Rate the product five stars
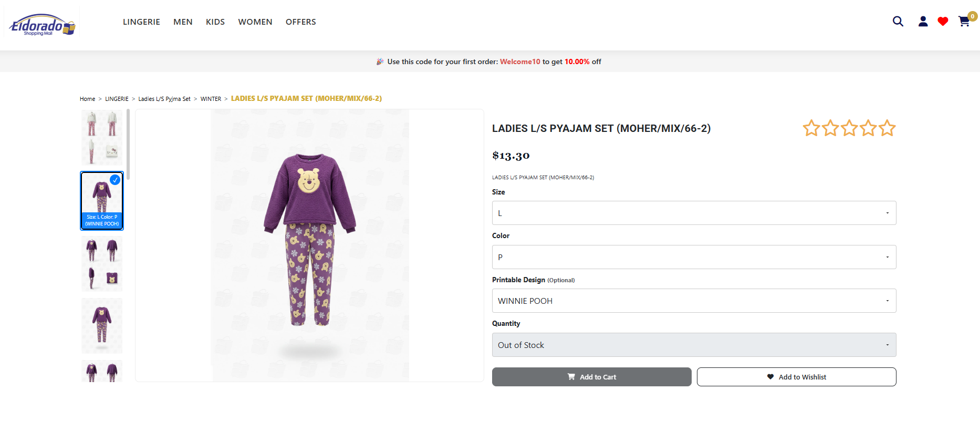Image resolution: width=980 pixels, height=431 pixels. (888, 128)
